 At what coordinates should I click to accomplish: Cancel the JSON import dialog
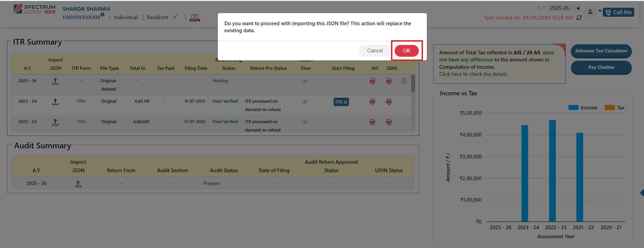(375, 51)
